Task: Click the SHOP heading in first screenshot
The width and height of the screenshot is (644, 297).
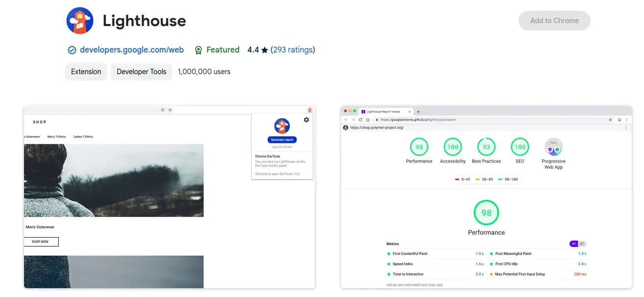Action: coord(40,122)
